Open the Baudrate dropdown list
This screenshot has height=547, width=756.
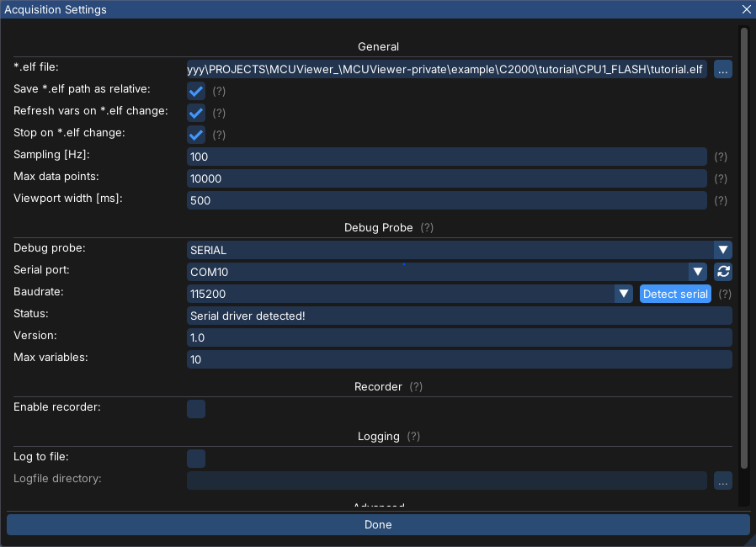[x=624, y=294]
